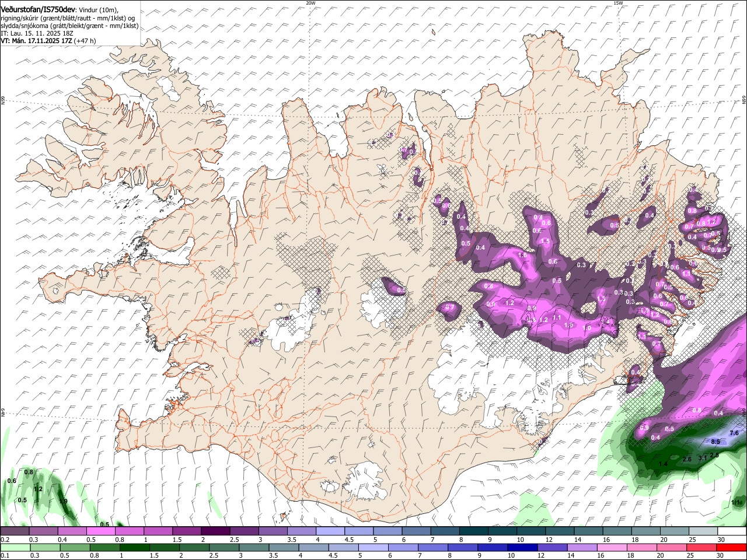
Task: Click the 1.9 rain value in the southwest sea
Action: tap(64, 501)
